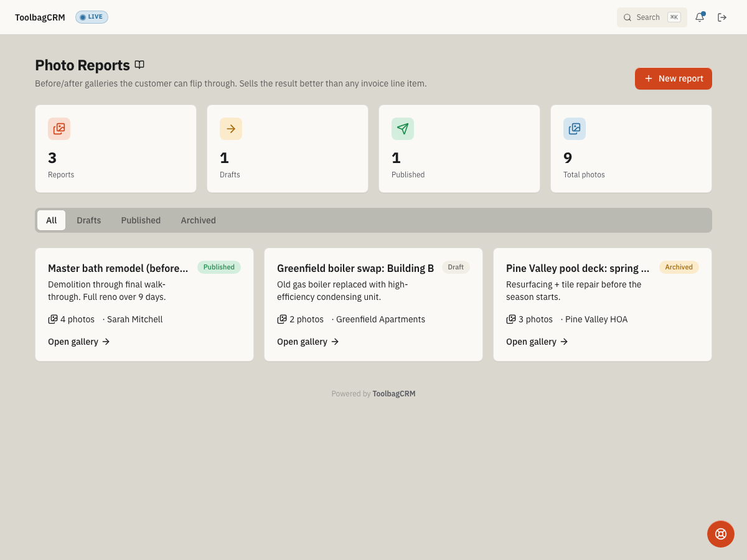Focus the Search field in header
This screenshot has height=560, width=747.
point(652,17)
